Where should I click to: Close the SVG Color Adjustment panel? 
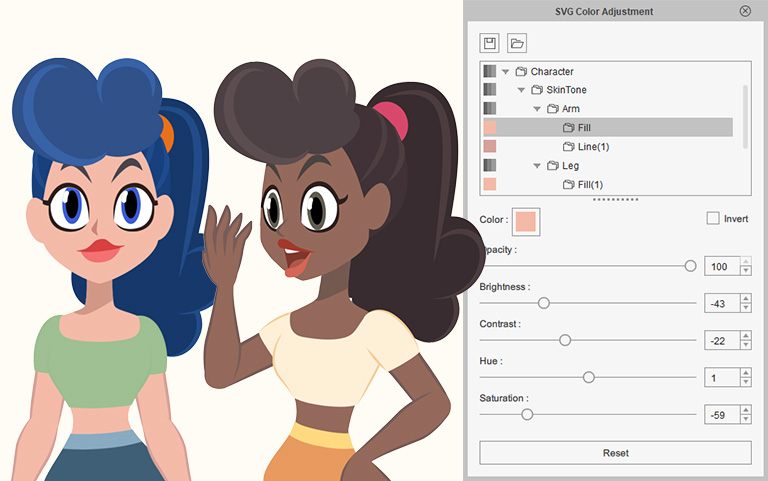(745, 11)
